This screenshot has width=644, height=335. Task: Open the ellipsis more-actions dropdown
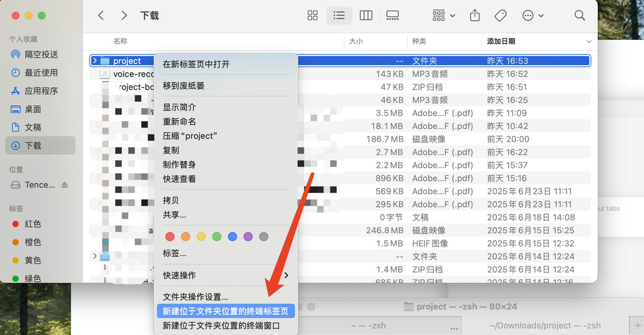[533, 16]
